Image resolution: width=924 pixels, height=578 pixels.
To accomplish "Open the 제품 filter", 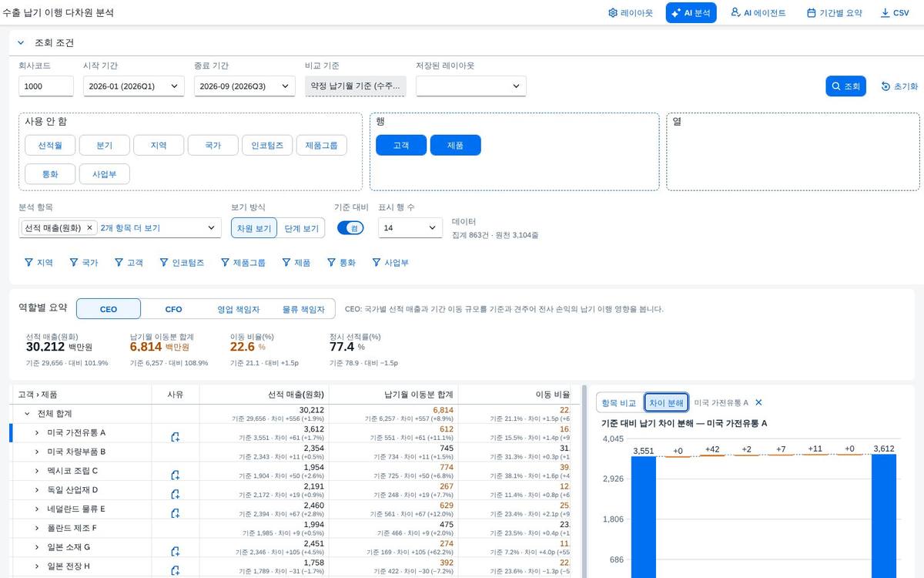I will [296, 263].
